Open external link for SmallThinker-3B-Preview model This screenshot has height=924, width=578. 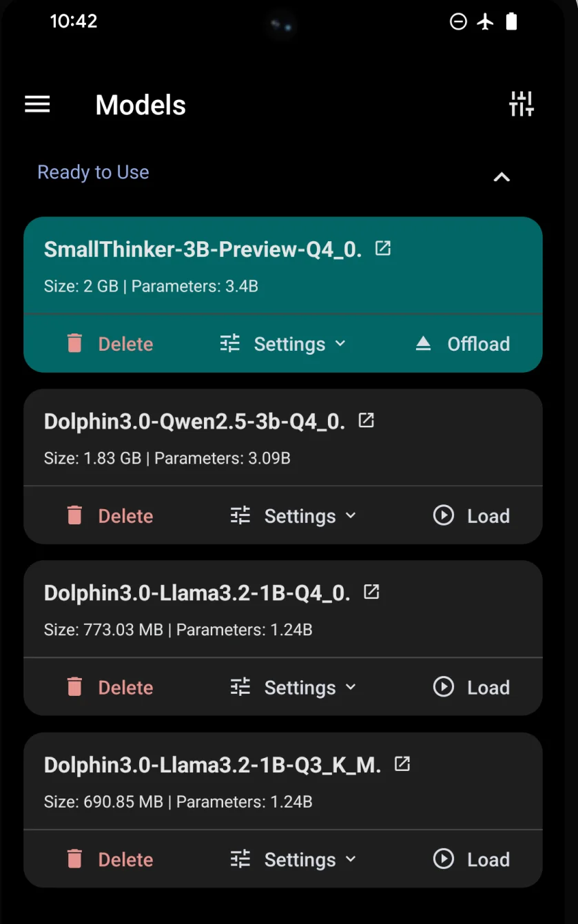(x=383, y=248)
